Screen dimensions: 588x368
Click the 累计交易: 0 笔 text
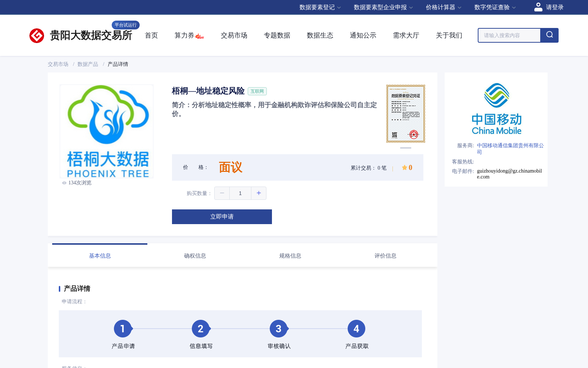click(x=369, y=168)
